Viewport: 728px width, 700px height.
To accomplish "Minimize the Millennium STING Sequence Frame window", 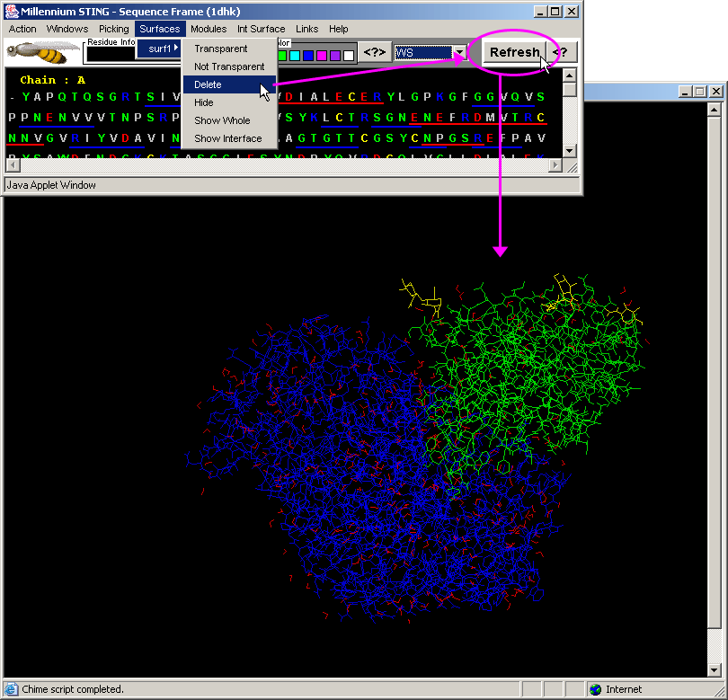I will click(539, 12).
